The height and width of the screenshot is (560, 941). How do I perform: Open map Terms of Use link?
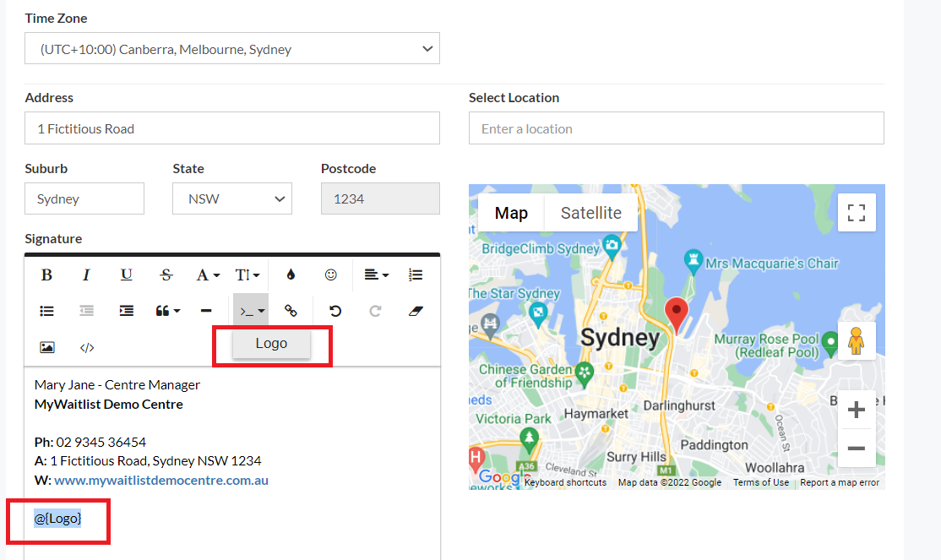click(761, 482)
